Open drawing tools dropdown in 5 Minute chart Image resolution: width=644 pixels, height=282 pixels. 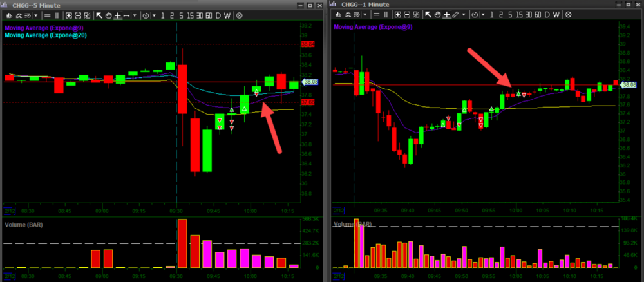coord(135,15)
